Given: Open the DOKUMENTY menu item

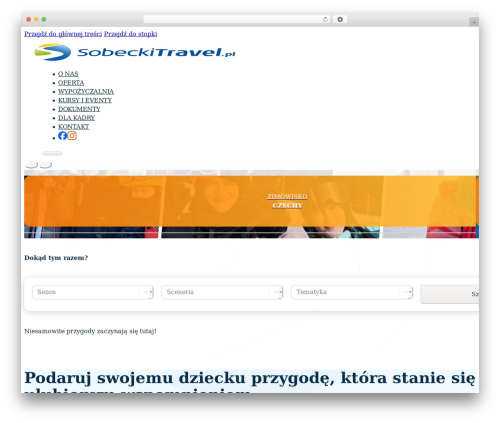Looking at the screenshot, I should point(79,109).
